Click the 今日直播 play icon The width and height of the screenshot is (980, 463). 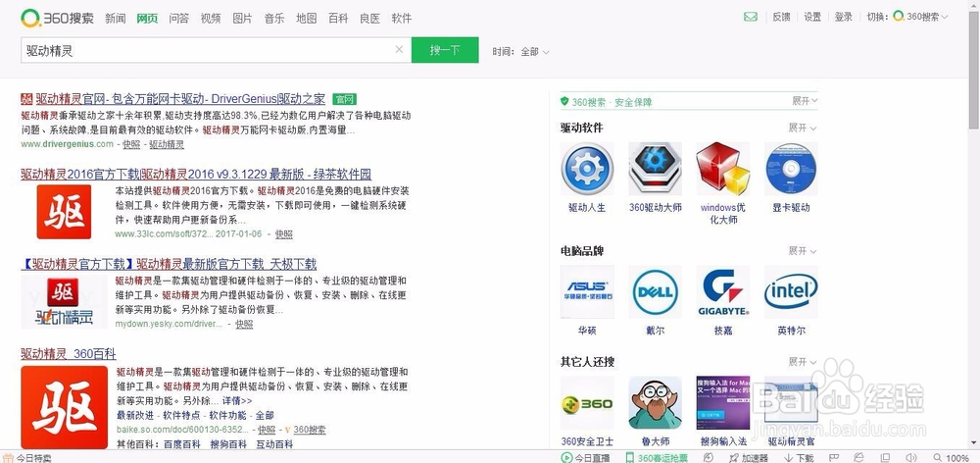[x=566, y=458]
